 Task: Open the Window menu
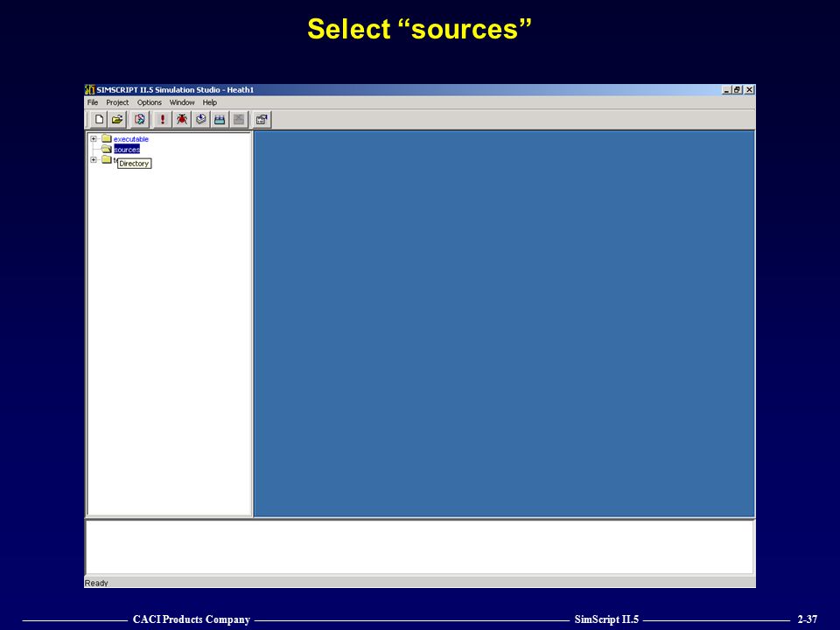pos(182,102)
